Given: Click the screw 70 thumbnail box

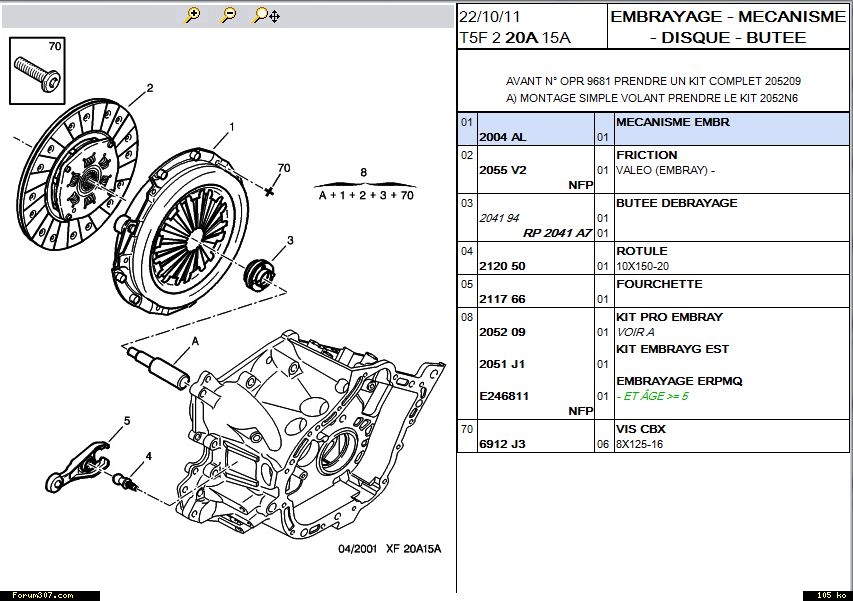Looking at the screenshot, I should pos(38,70).
